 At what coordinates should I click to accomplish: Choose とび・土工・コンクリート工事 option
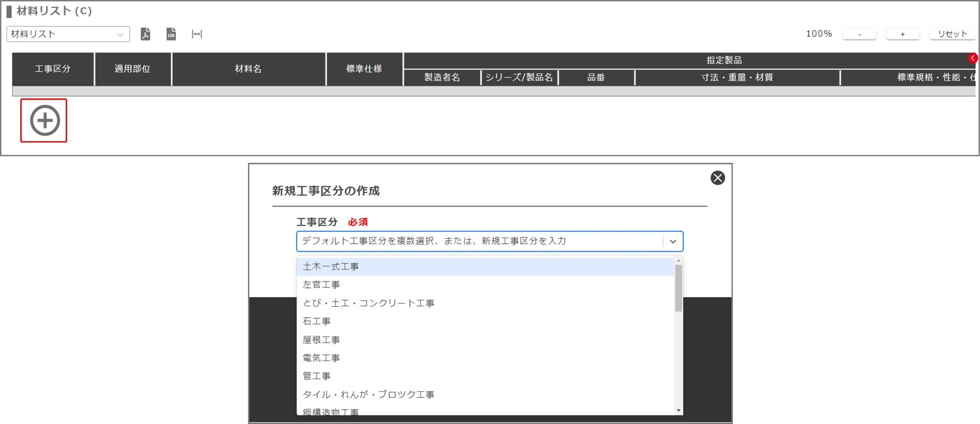tap(485, 303)
